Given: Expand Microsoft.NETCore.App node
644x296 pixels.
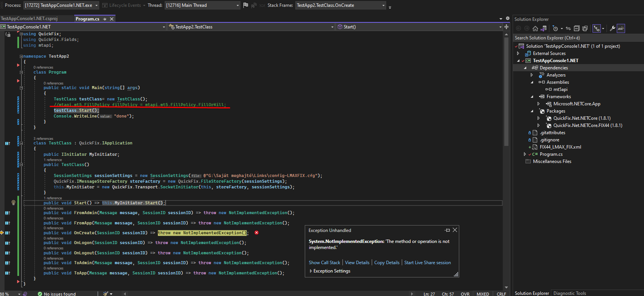Looking at the screenshot, I should pos(538,104).
